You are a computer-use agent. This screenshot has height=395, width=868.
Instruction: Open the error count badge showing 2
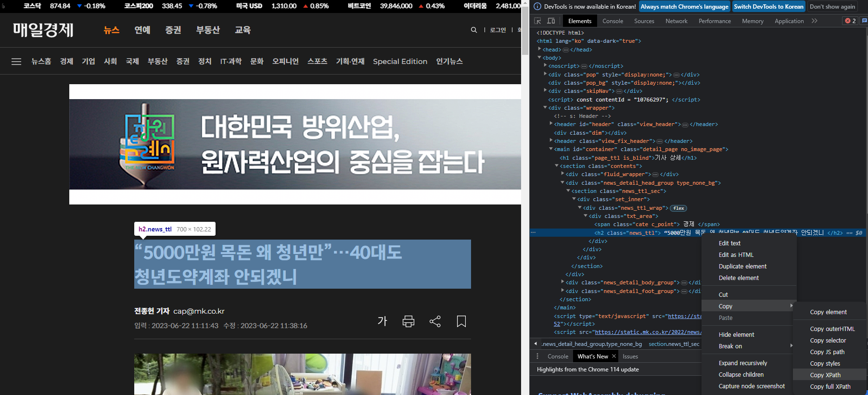pyautogui.click(x=850, y=21)
